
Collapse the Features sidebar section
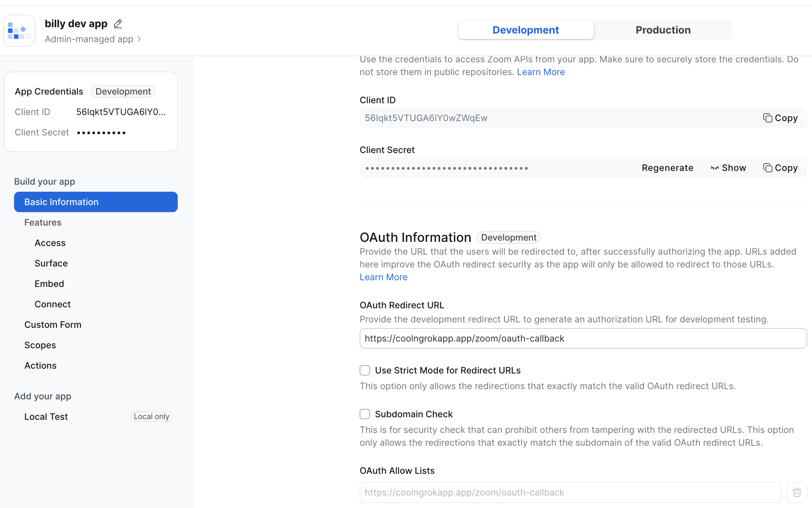pyautogui.click(x=43, y=222)
